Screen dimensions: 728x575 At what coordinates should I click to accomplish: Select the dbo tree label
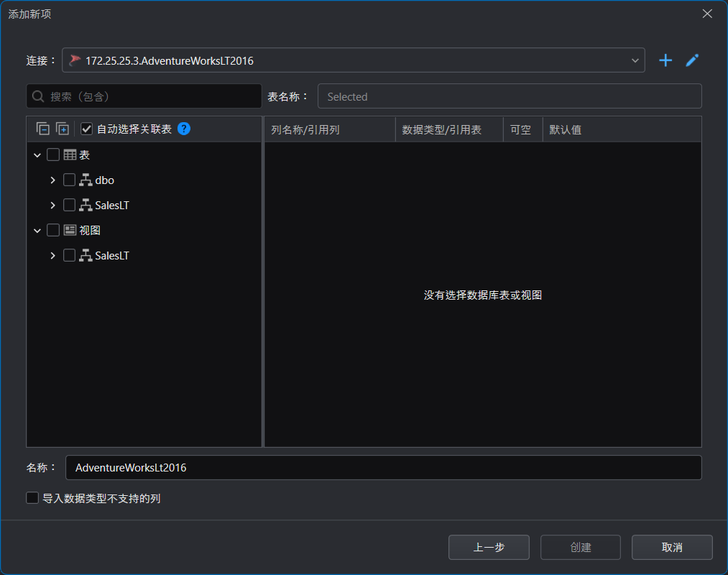pos(104,180)
